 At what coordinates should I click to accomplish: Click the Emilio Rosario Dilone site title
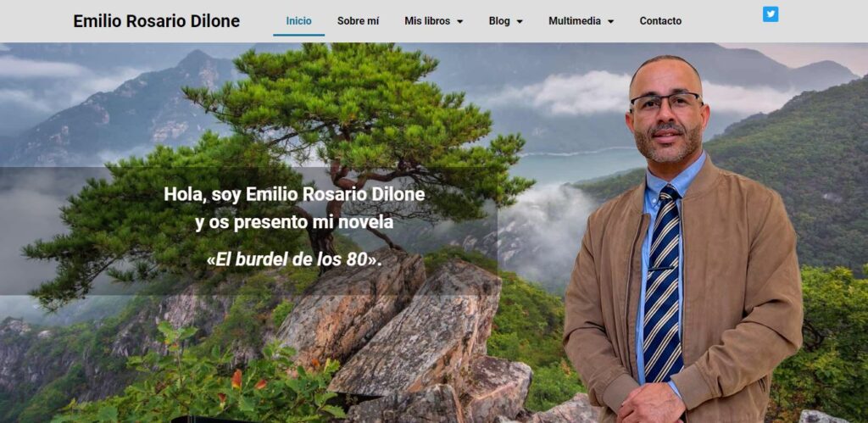point(157,21)
